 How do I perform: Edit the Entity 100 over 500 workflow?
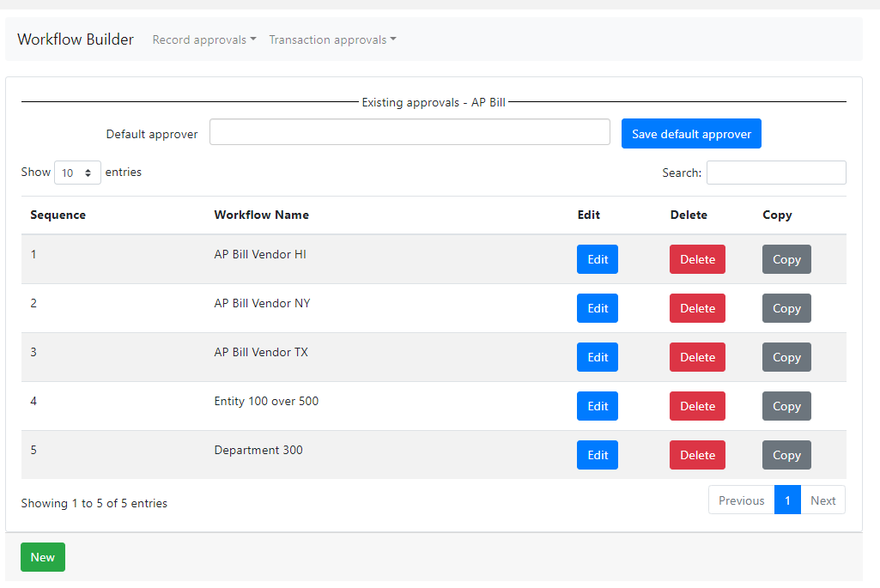coord(597,406)
